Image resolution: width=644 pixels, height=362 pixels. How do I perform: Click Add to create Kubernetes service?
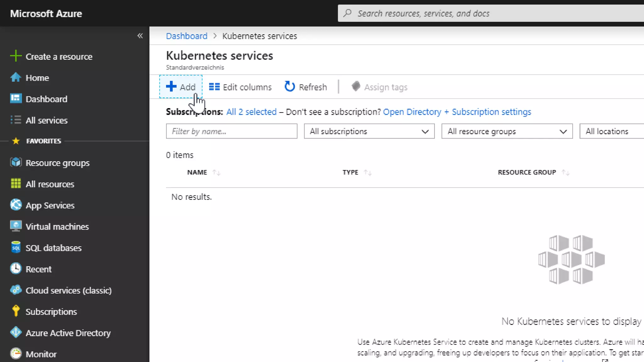tap(181, 87)
